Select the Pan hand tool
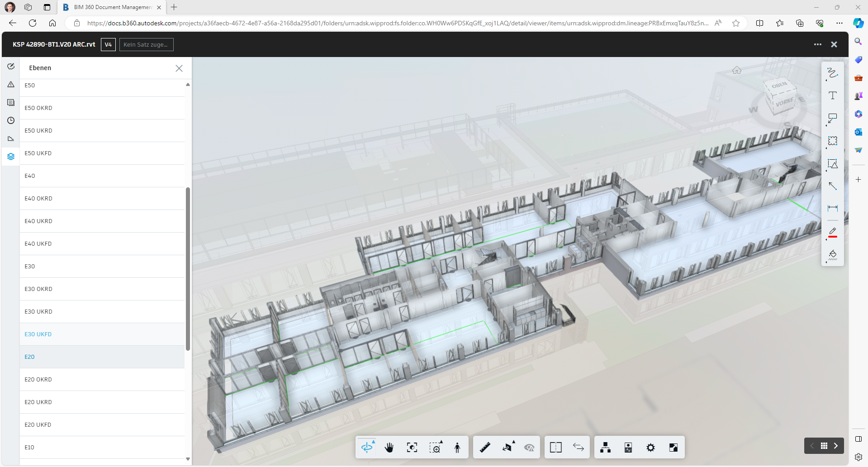This screenshot has width=868, height=467. point(389,448)
